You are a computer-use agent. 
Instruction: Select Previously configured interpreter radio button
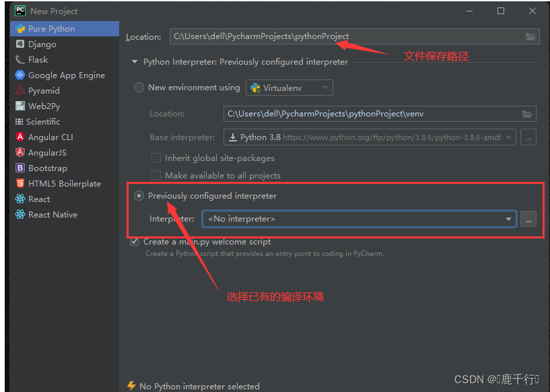tap(139, 196)
